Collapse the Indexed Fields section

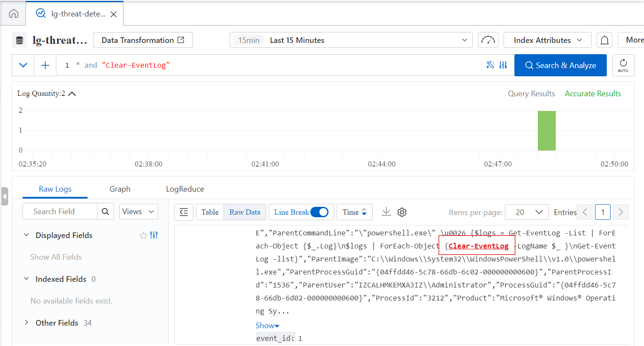[26, 279]
